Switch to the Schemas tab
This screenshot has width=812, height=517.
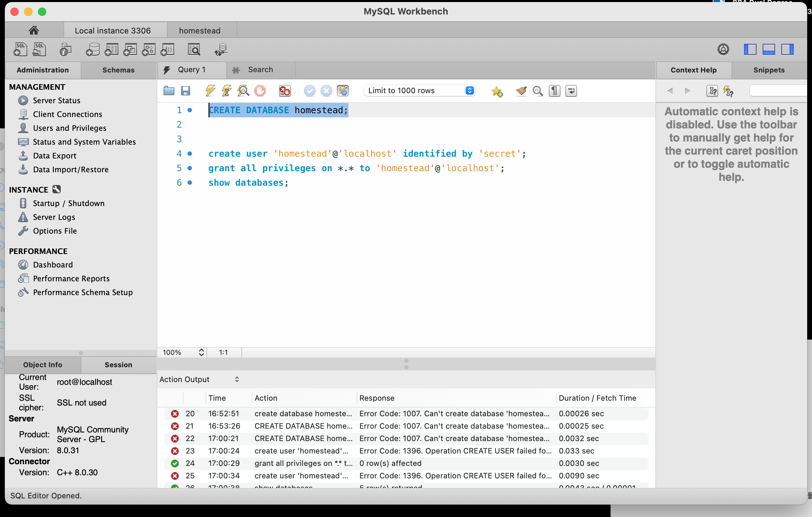[118, 70]
